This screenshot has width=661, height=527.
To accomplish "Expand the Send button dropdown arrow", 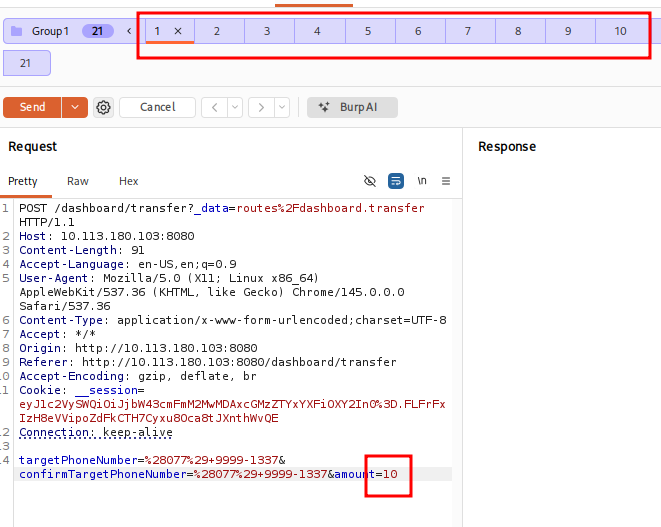I will [x=76, y=107].
